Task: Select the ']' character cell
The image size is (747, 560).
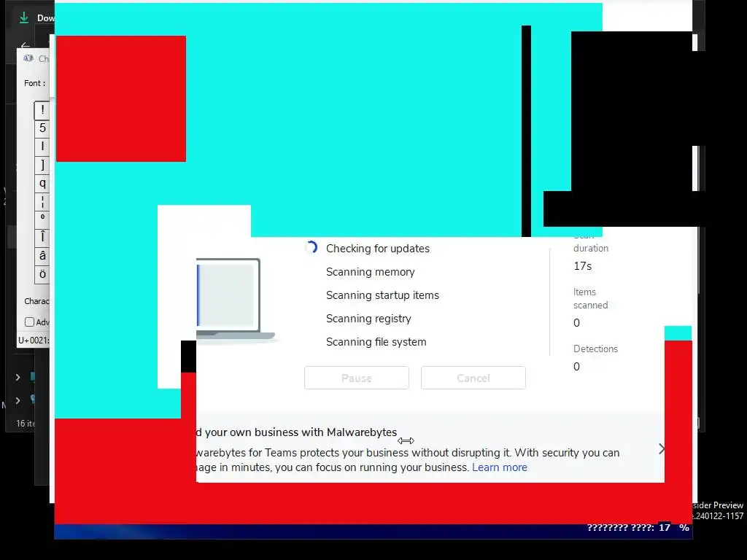Action: [42, 165]
